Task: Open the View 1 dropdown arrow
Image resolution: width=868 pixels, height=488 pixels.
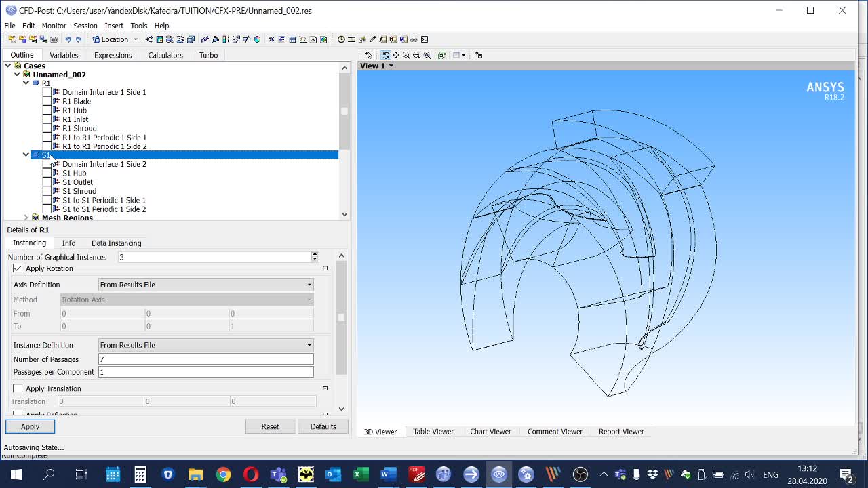Action: [x=391, y=66]
